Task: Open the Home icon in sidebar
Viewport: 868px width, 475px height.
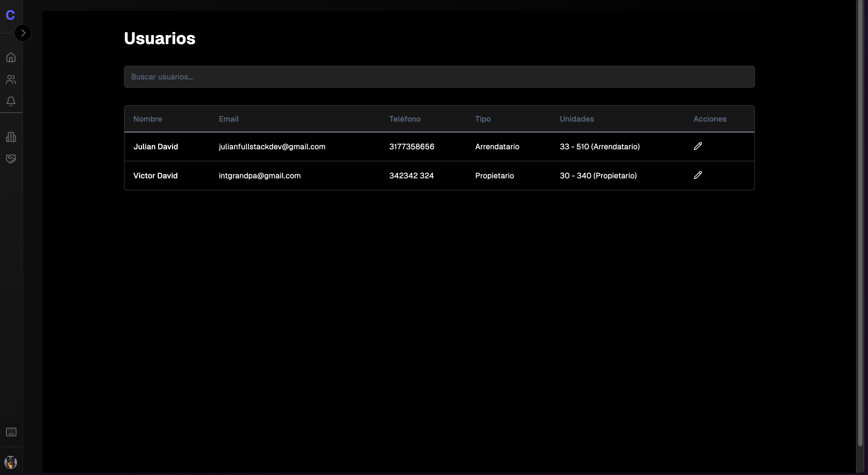Action: pyautogui.click(x=11, y=57)
